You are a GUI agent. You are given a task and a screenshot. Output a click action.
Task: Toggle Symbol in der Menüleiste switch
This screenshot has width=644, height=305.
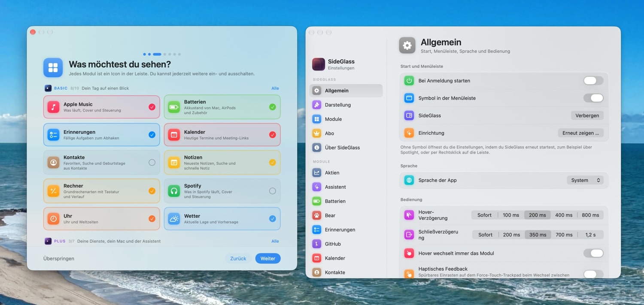click(593, 98)
